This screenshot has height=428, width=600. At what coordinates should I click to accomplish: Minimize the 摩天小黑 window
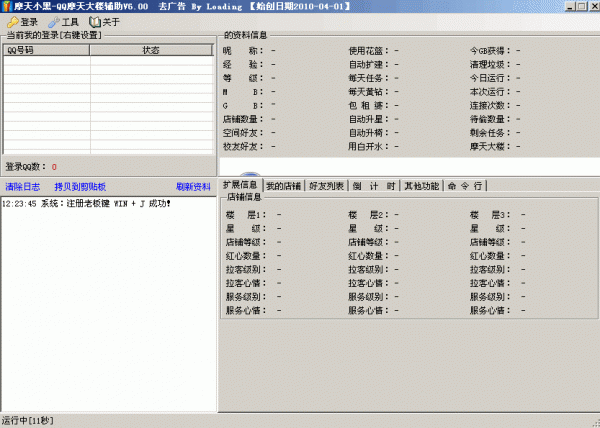[570, 7]
